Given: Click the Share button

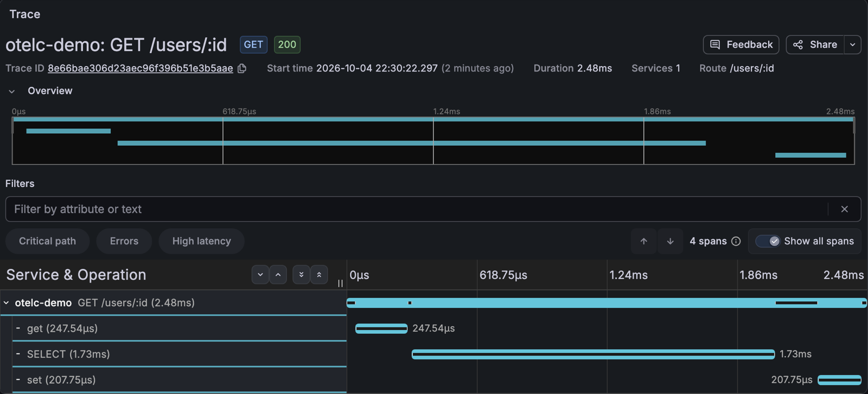Looking at the screenshot, I should coord(815,44).
